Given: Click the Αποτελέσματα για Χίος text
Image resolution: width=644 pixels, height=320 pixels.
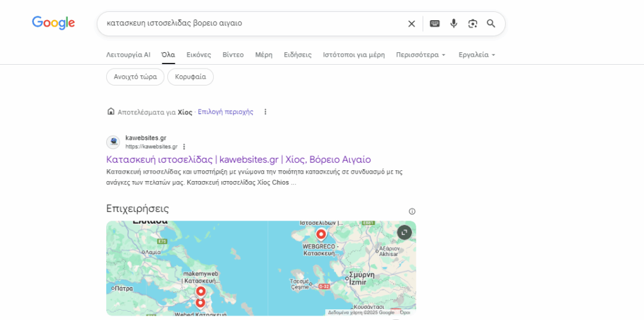Looking at the screenshot, I should point(155,112).
